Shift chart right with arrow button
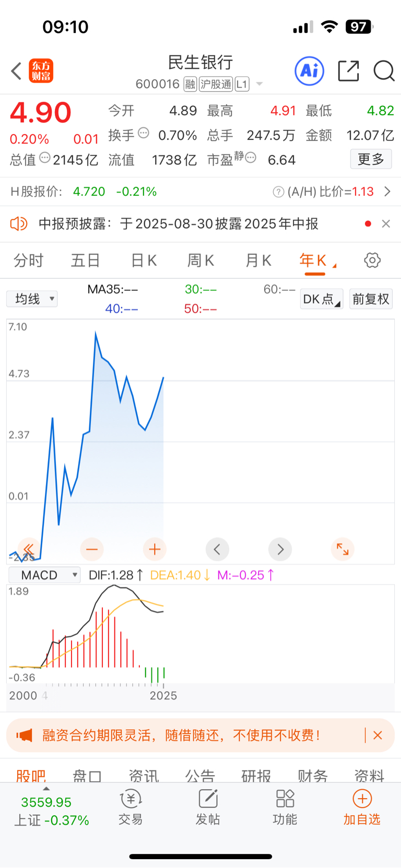The width and height of the screenshot is (401, 868). pyautogui.click(x=280, y=549)
